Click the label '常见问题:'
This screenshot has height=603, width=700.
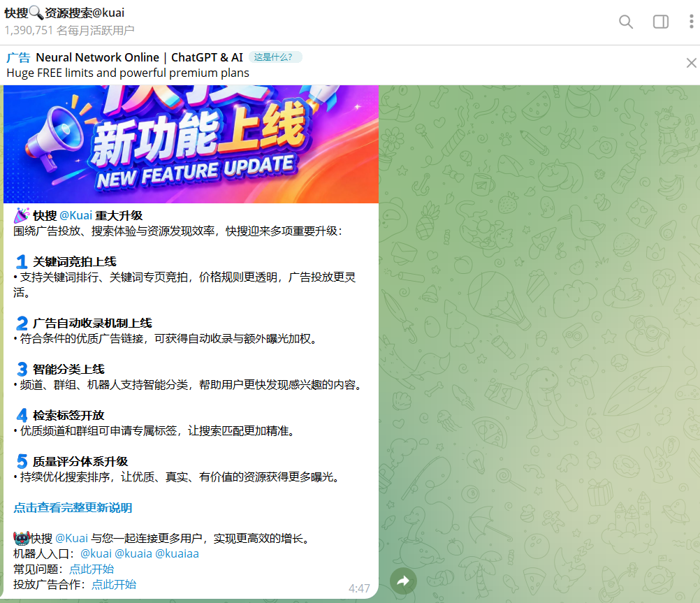pyautogui.click(x=38, y=569)
